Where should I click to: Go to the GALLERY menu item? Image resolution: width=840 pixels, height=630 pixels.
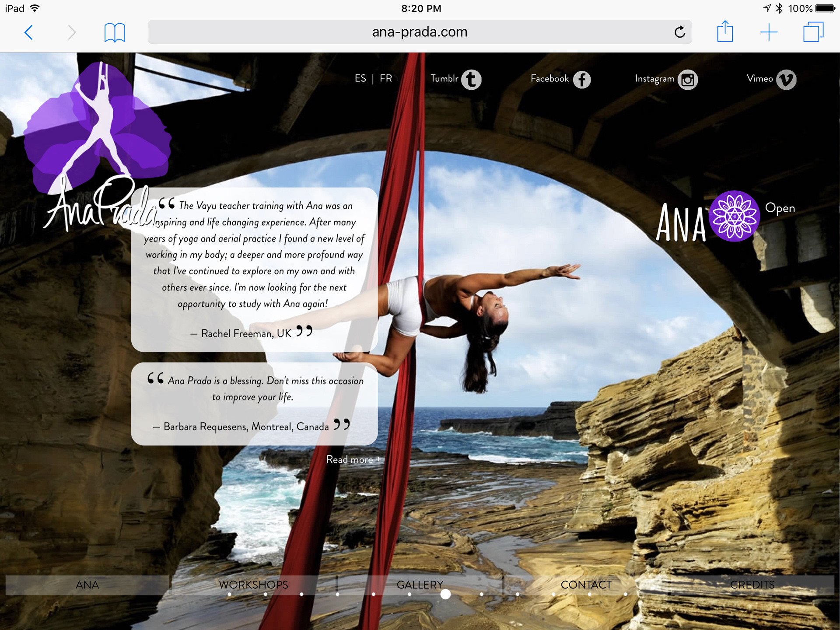coord(420,584)
